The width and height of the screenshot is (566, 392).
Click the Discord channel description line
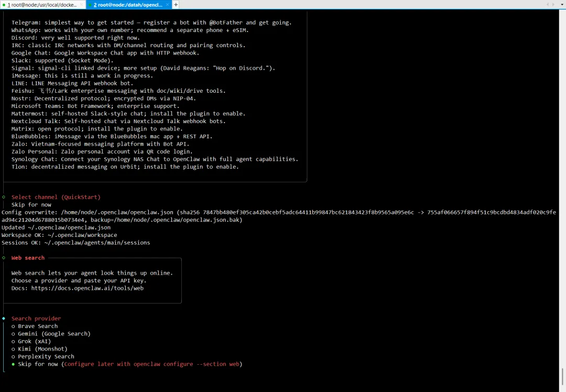click(75, 38)
